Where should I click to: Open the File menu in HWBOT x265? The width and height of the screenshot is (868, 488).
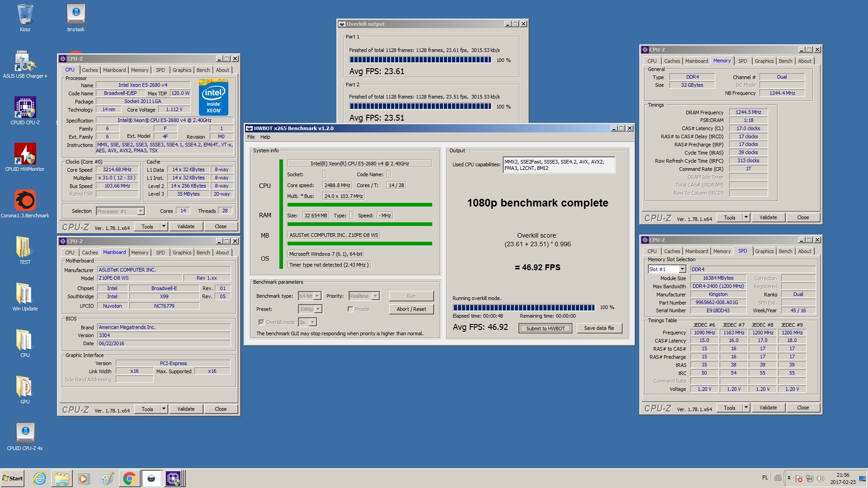tap(251, 137)
